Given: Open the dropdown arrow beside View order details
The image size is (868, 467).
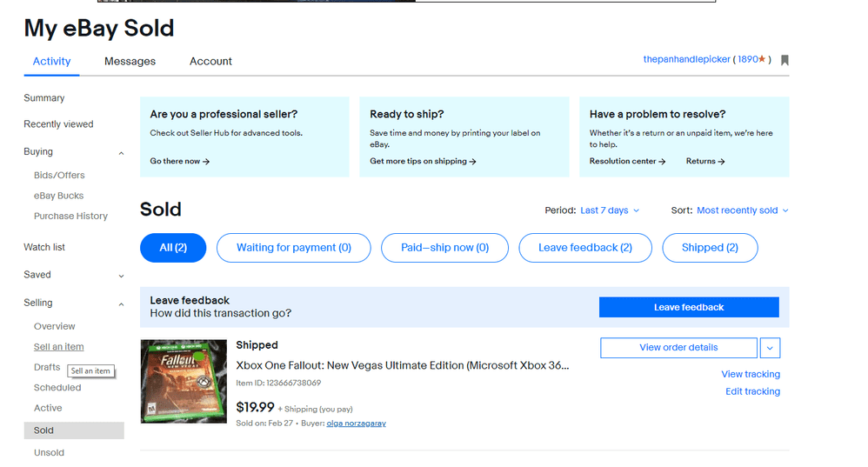Looking at the screenshot, I should coord(770,348).
